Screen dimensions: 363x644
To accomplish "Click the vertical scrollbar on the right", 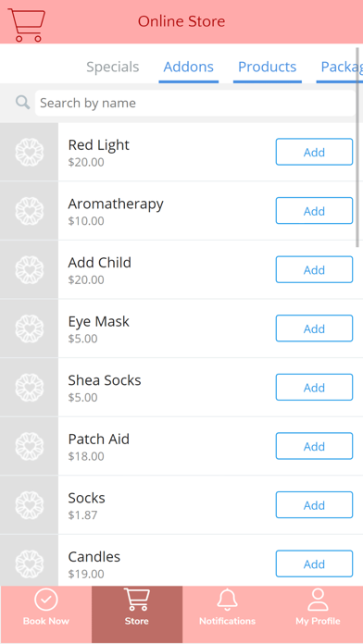I will (x=357, y=148).
